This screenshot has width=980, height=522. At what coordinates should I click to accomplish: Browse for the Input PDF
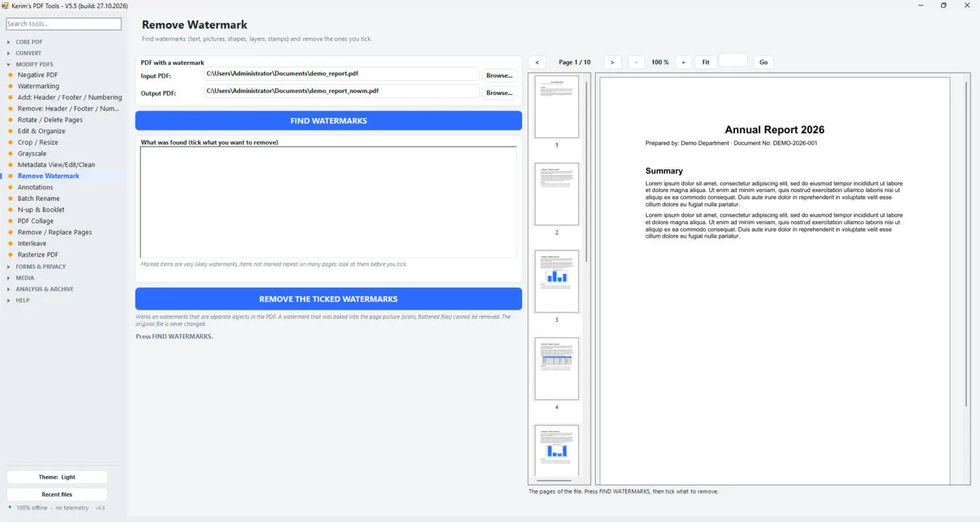click(x=499, y=75)
